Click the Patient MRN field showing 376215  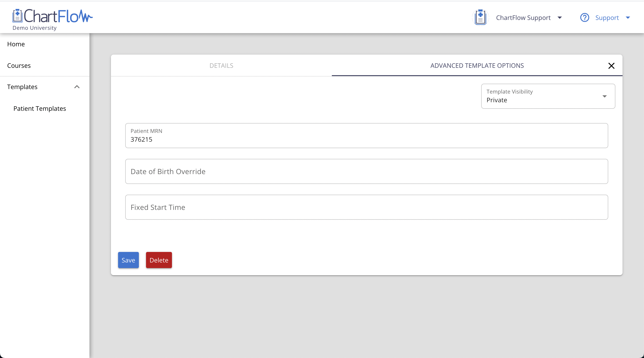tap(366, 136)
